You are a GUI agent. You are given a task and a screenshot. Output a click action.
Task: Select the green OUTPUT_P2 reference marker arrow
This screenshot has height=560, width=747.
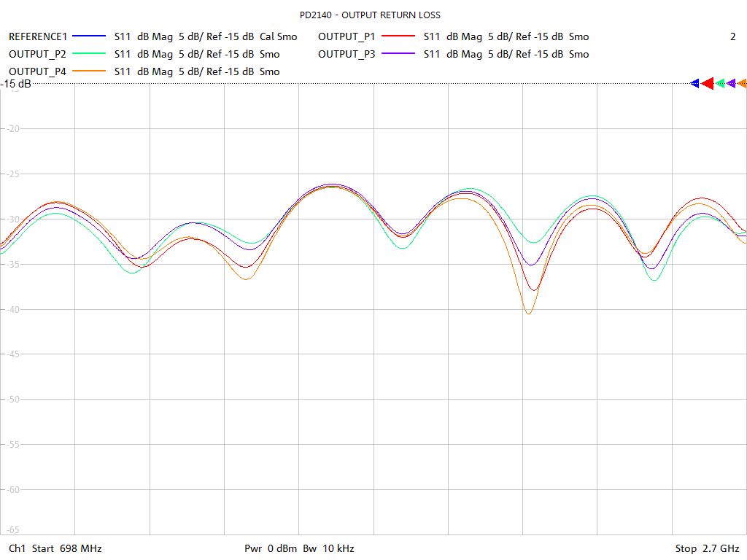pos(720,83)
